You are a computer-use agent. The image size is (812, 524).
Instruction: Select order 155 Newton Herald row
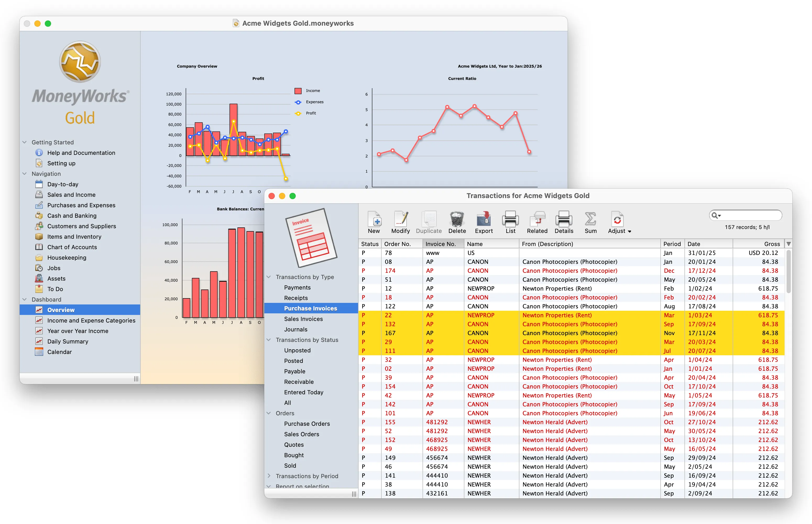(572, 422)
